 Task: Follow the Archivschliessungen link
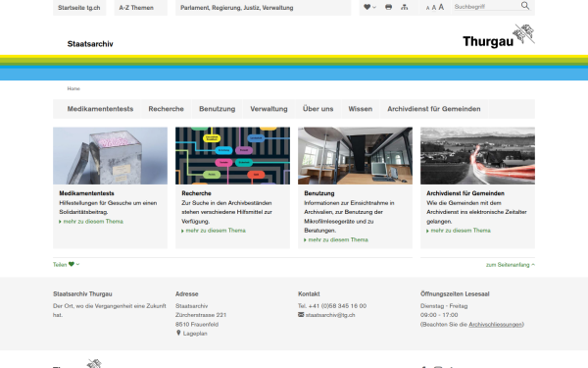(495, 325)
